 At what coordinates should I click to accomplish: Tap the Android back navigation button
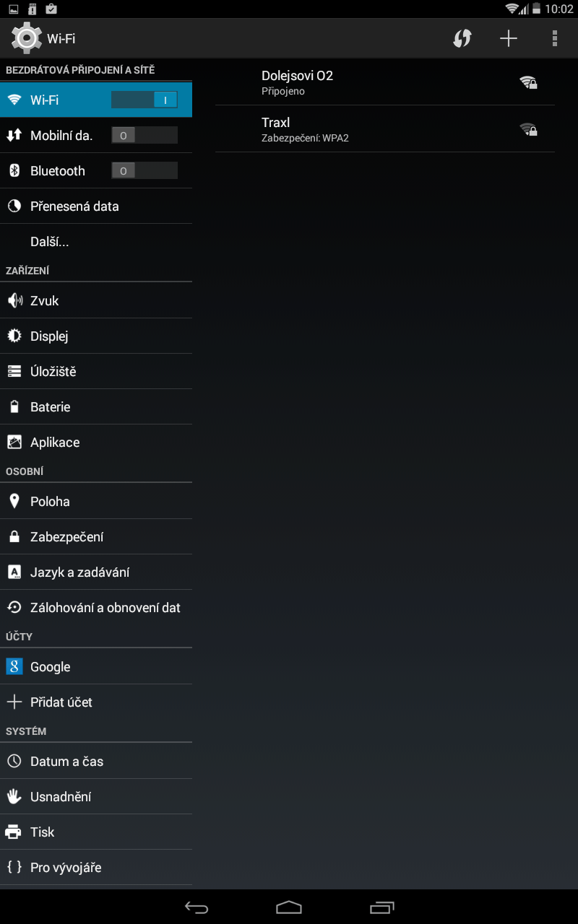pos(197,907)
